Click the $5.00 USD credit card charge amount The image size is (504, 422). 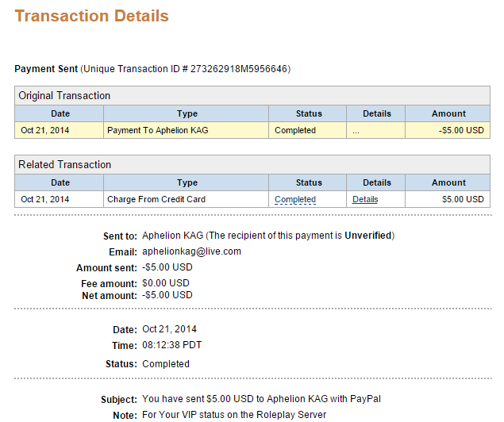[x=463, y=200]
